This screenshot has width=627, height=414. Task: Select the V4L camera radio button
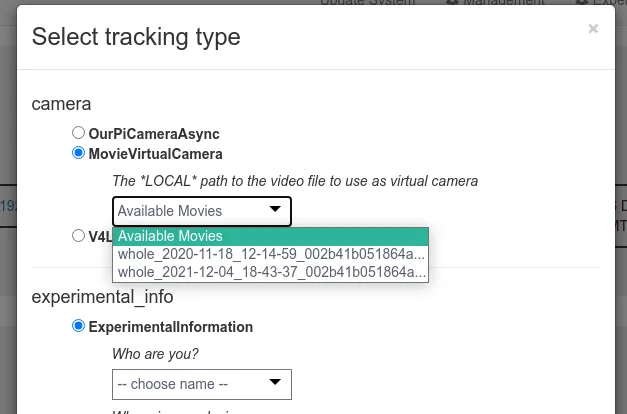78,236
